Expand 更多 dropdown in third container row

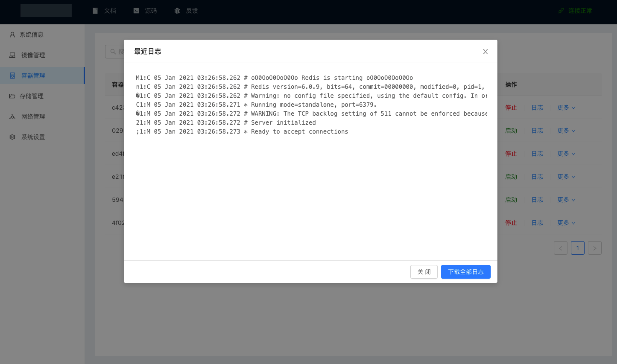click(566, 154)
